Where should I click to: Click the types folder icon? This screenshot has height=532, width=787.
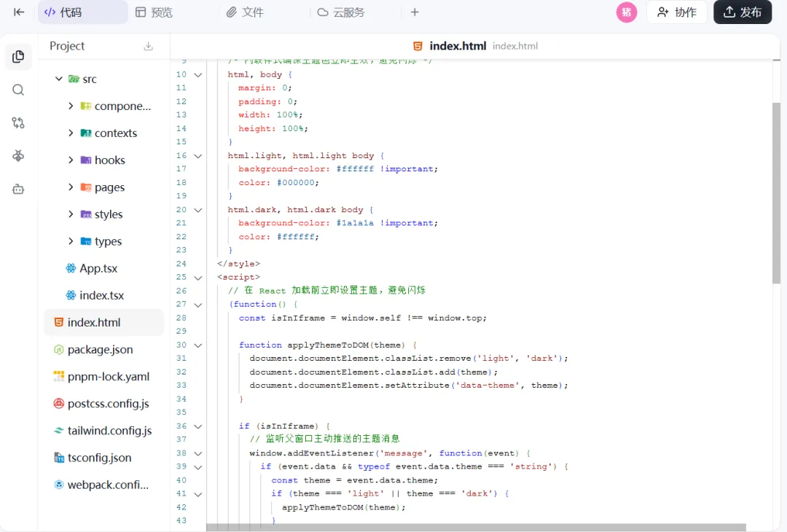(86, 241)
